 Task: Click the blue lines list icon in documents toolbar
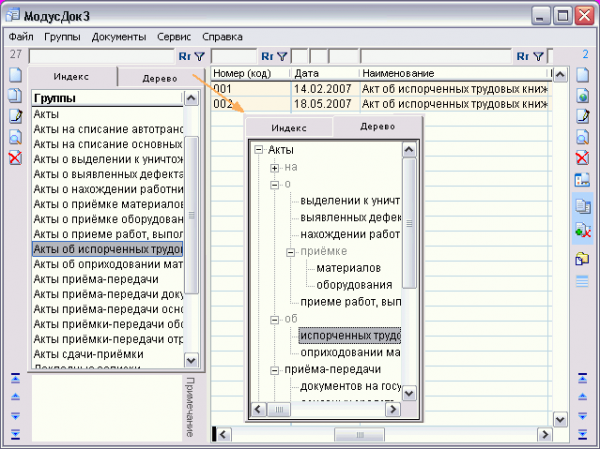pos(583,281)
